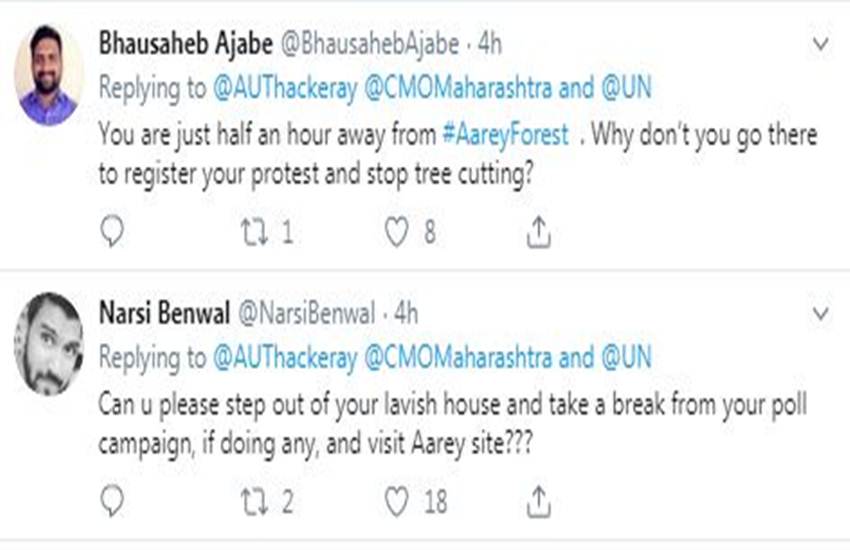
Task: Expand more menu on Narsi Benwal's tweet
Action: tap(820, 314)
